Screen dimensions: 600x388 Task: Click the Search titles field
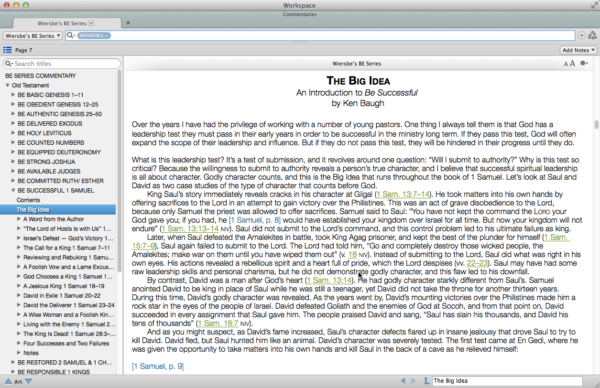pos(62,64)
